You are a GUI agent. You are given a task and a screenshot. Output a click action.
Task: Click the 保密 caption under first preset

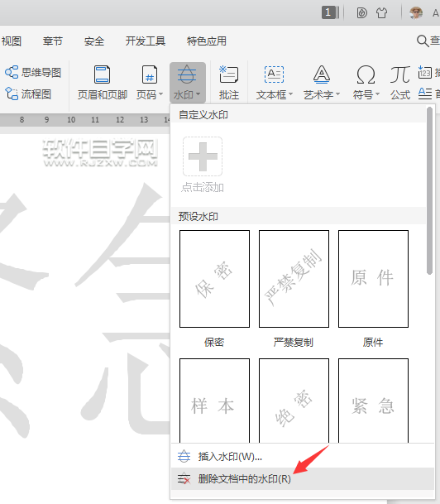pyautogui.click(x=214, y=342)
